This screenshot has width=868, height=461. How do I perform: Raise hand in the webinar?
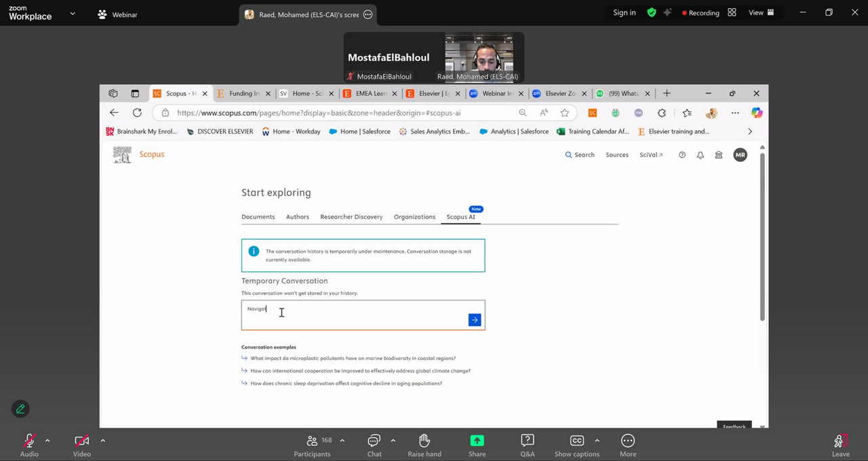425,445
